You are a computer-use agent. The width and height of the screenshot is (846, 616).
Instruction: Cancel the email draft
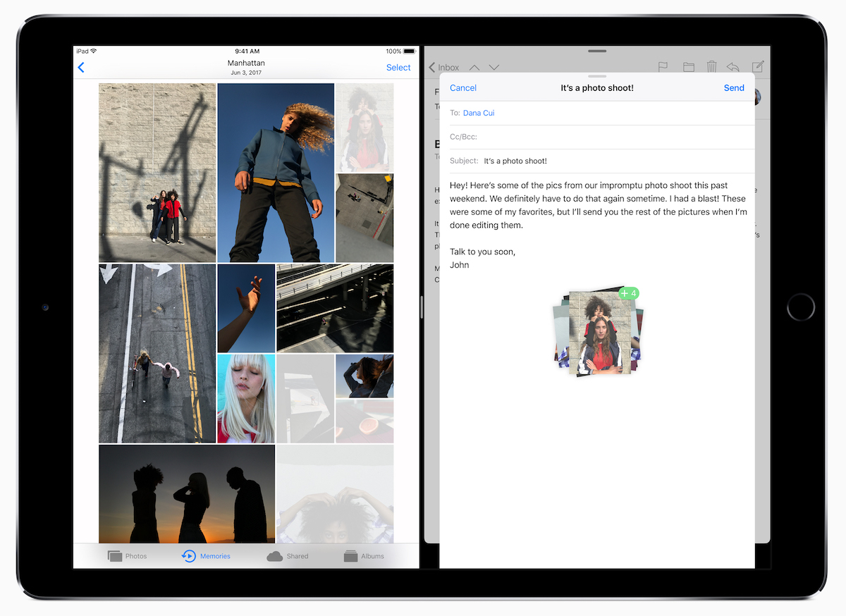pos(463,87)
